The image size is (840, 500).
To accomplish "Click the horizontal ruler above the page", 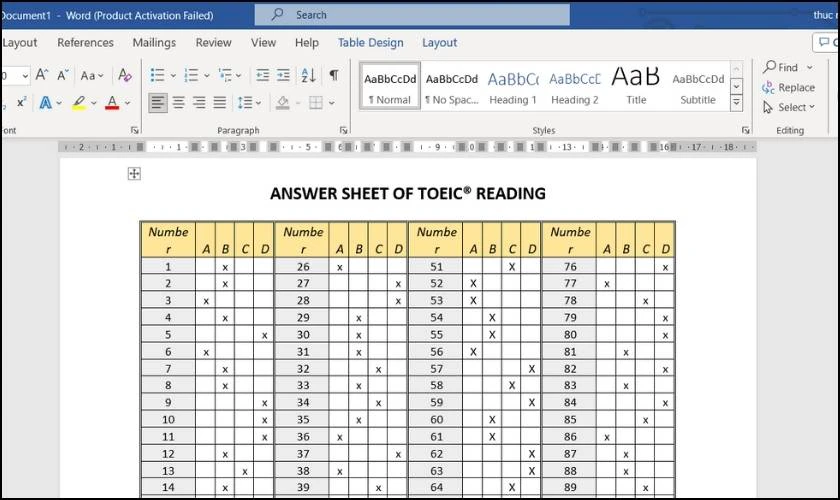I will 407,146.
